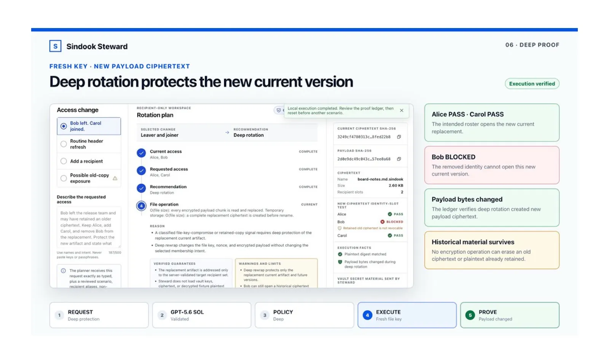
Task: Click the number 3 badge on POLICY
Action: pyautogui.click(x=265, y=315)
